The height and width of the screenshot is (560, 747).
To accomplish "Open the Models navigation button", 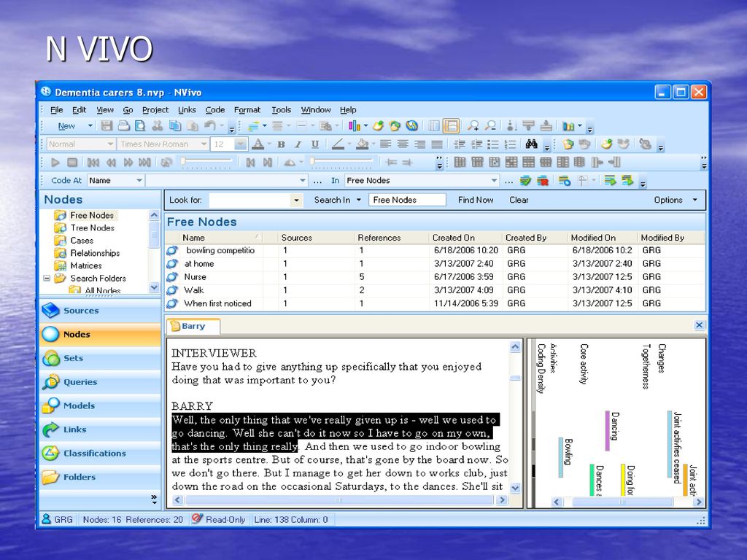I will click(x=100, y=405).
